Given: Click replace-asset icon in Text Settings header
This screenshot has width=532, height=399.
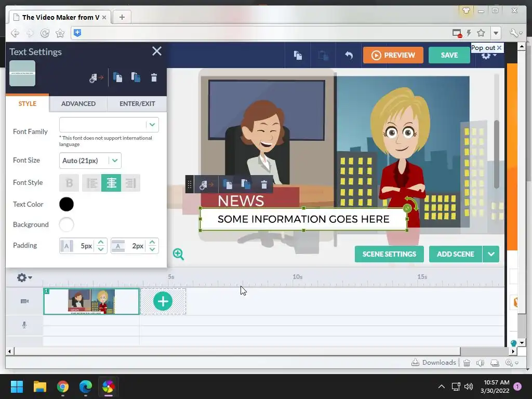Looking at the screenshot, I should point(96,78).
